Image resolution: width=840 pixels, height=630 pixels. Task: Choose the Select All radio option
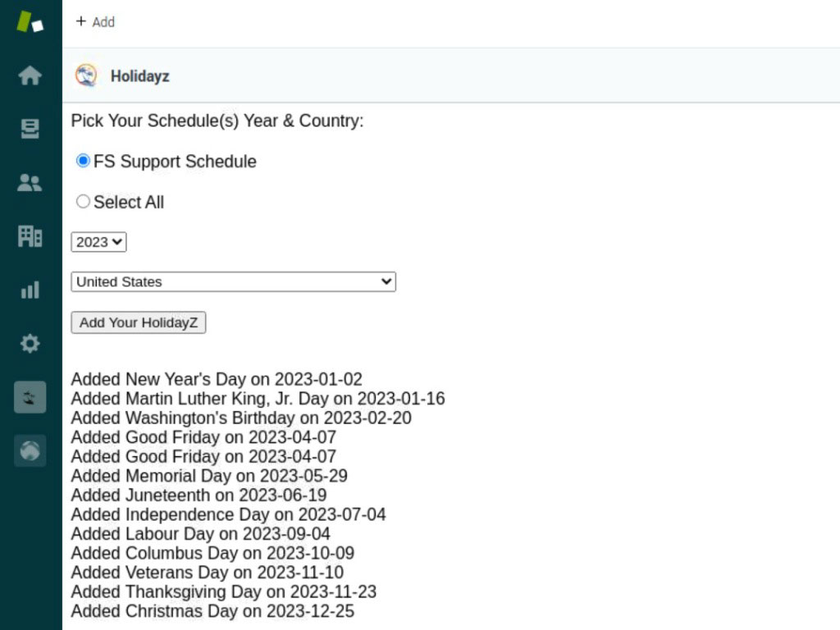tap(83, 202)
